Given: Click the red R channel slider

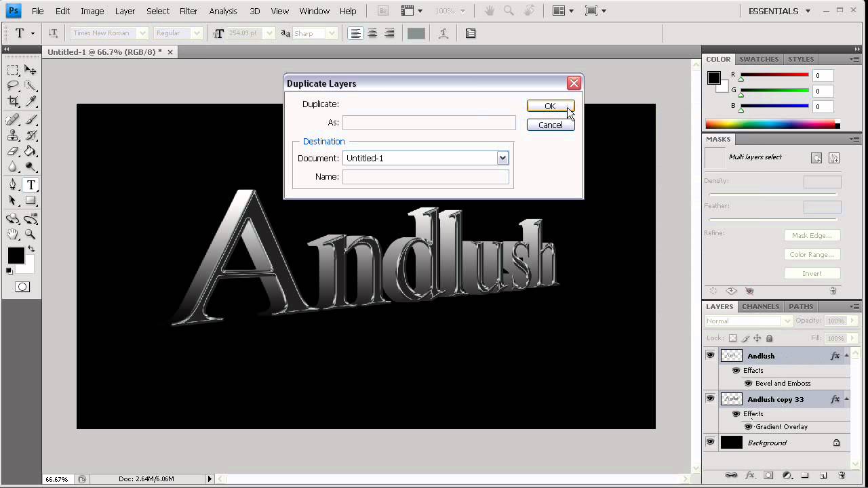Looking at the screenshot, I should pyautogui.click(x=774, y=75).
